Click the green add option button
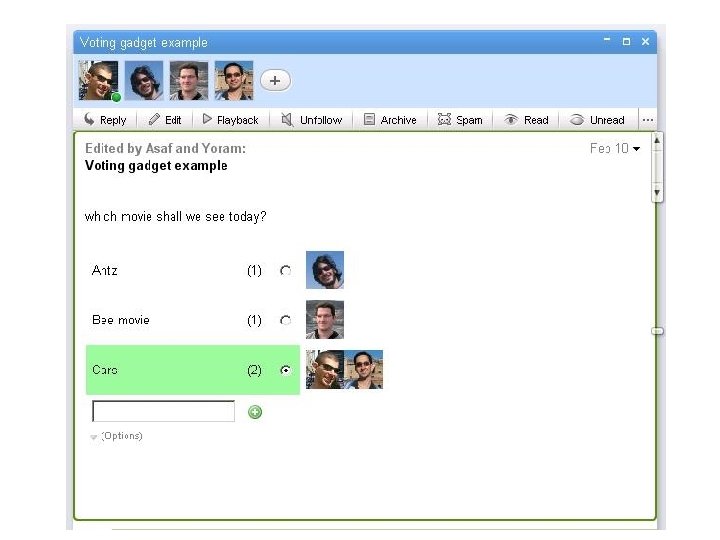Viewport: 720px width, 540px height. tap(255, 412)
